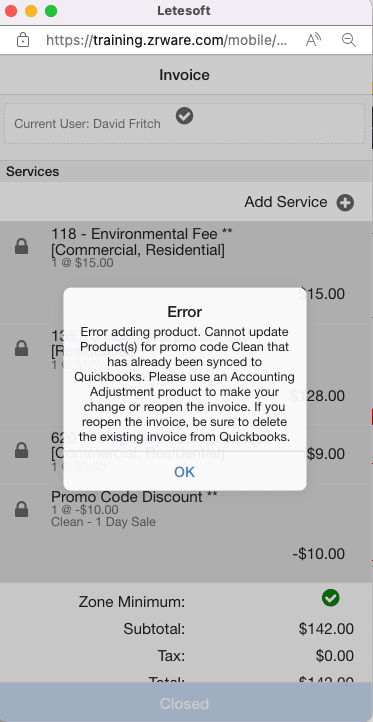Click the lock icon beside Environmental Fee

tap(22, 247)
